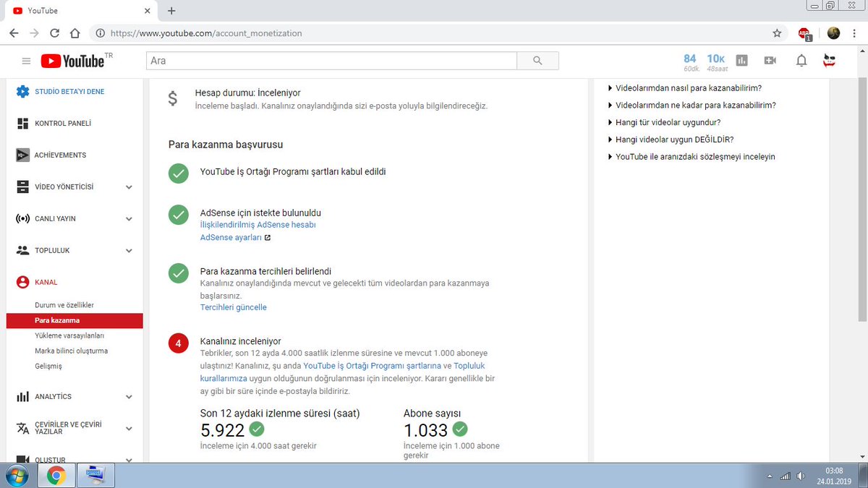The image size is (868, 488).
Task: Close the YouTube browser tab
Action: [x=147, y=11]
